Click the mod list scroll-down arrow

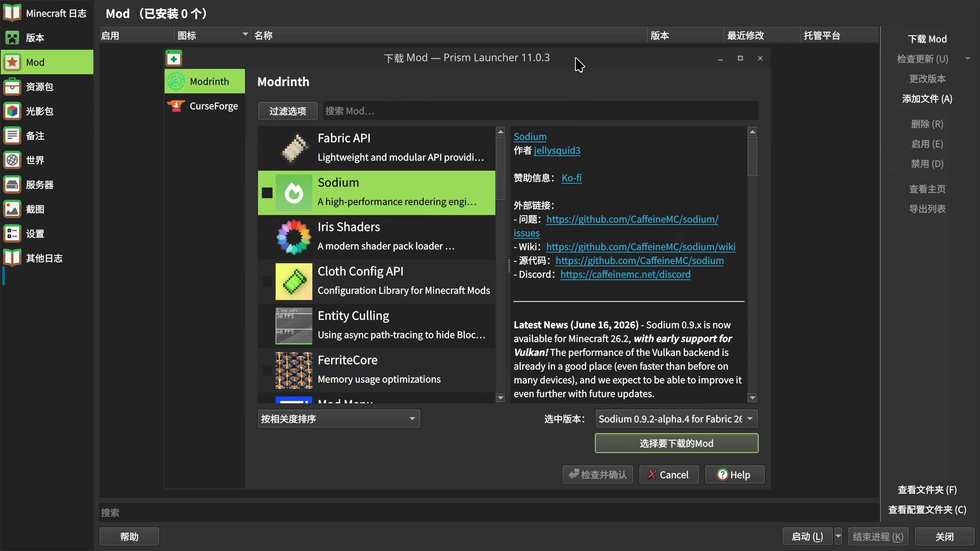(x=500, y=398)
